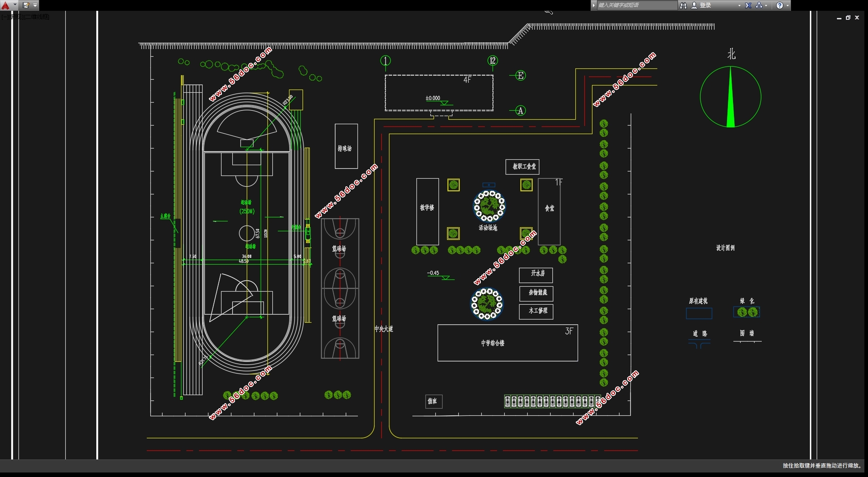Click the user sign-in person icon
Screen dimensions: 868x477
point(694,5)
